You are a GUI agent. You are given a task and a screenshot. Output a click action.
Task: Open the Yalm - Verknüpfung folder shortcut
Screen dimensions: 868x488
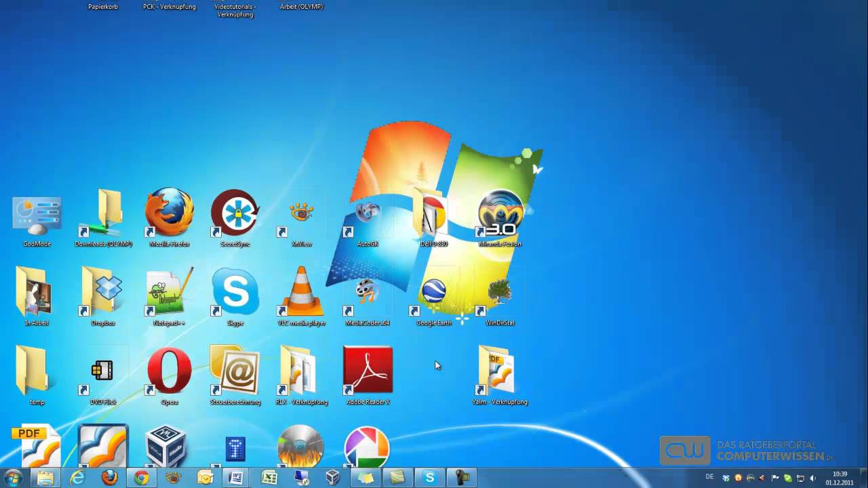tap(500, 375)
